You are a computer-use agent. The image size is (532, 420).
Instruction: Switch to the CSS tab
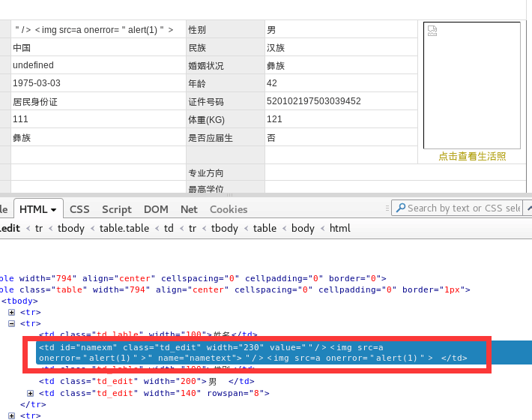(79, 209)
